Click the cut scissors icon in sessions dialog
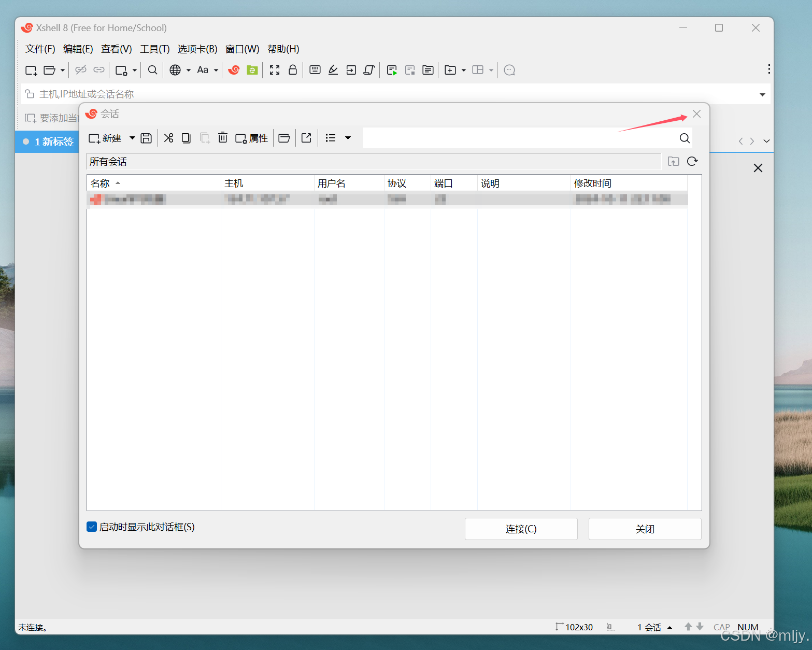812x650 pixels. coord(168,138)
